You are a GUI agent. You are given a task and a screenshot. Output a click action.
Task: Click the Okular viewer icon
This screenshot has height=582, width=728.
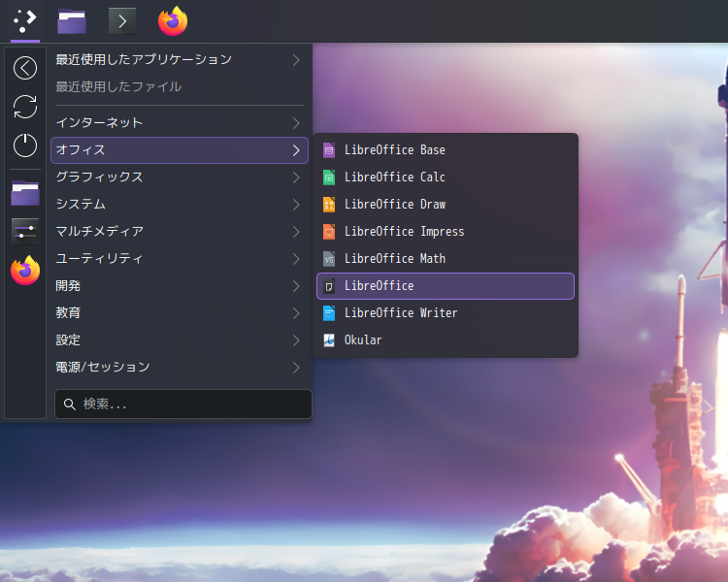329,340
